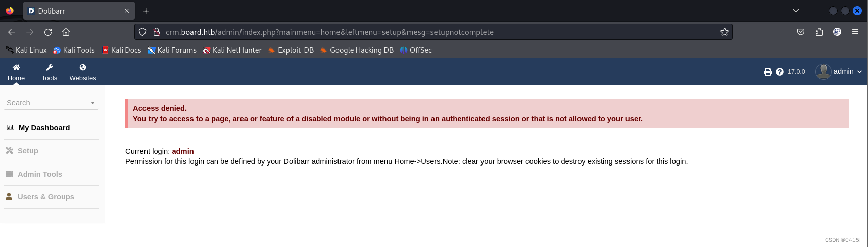Open the help question mark icon
The width and height of the screenshot is (868, 247).
tap(780, 72)
